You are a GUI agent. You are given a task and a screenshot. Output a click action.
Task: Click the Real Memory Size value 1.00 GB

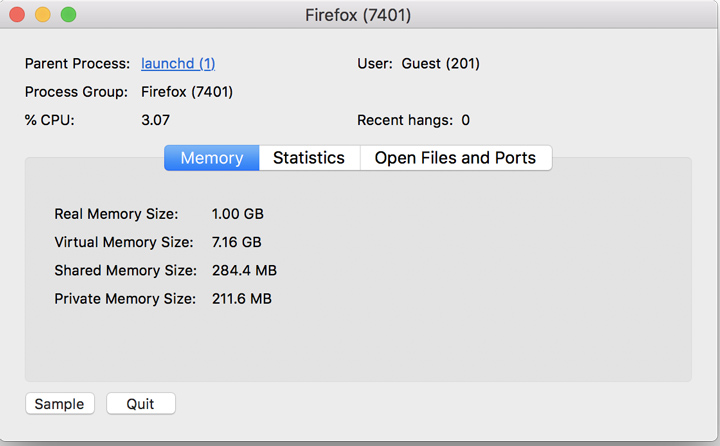(x=238, y=214)
